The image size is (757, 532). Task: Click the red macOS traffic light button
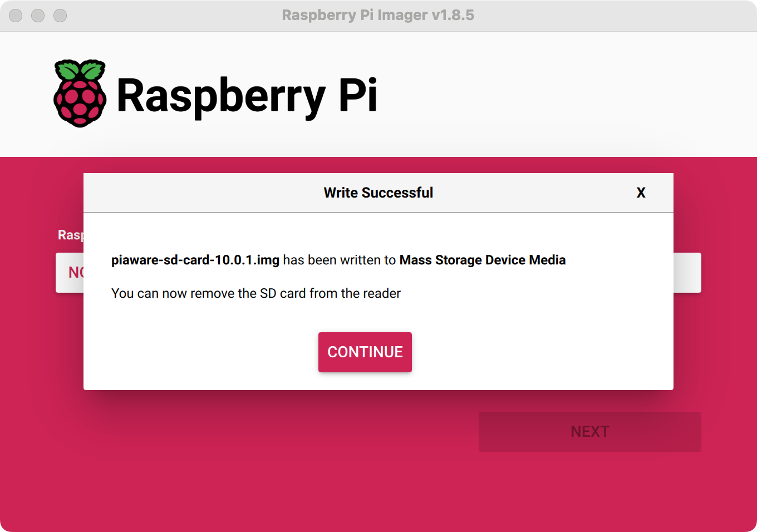tap(16, 16)
